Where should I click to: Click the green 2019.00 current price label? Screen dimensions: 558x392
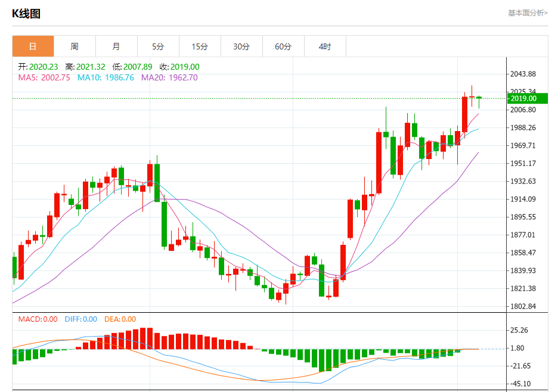point(528,98)
